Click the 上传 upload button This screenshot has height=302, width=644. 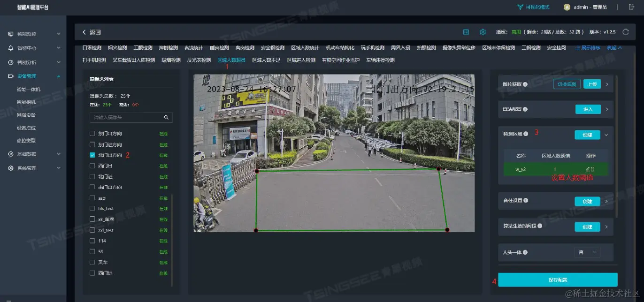pyautogui.click(x=592, y=84)
